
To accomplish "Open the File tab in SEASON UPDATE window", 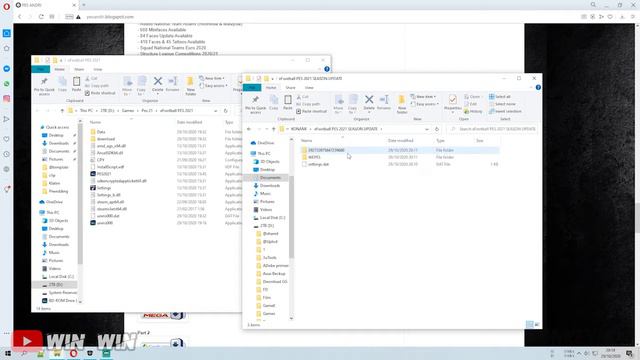I will point(252,87).
